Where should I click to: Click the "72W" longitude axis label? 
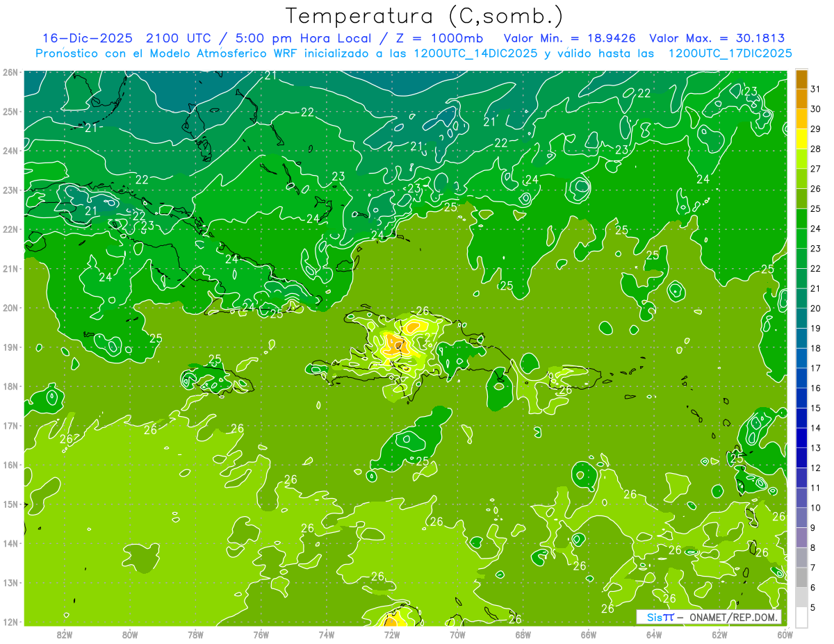coord(392,634)
